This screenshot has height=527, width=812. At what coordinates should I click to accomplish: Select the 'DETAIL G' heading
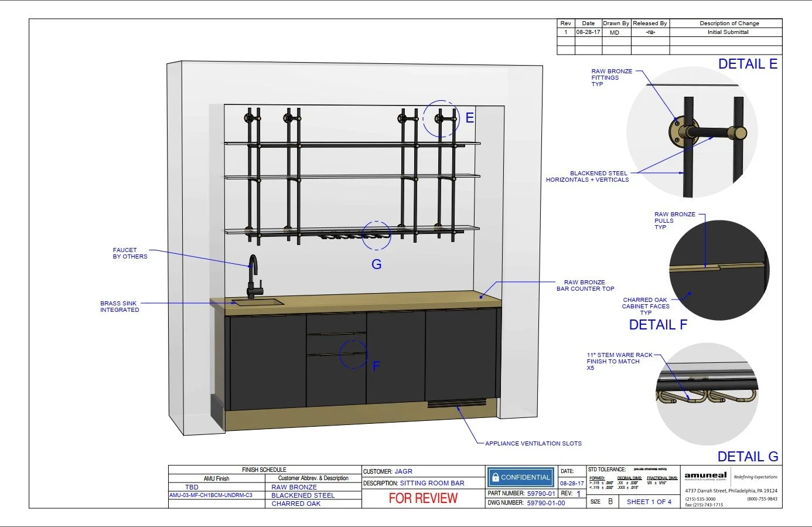coord(748,457)
